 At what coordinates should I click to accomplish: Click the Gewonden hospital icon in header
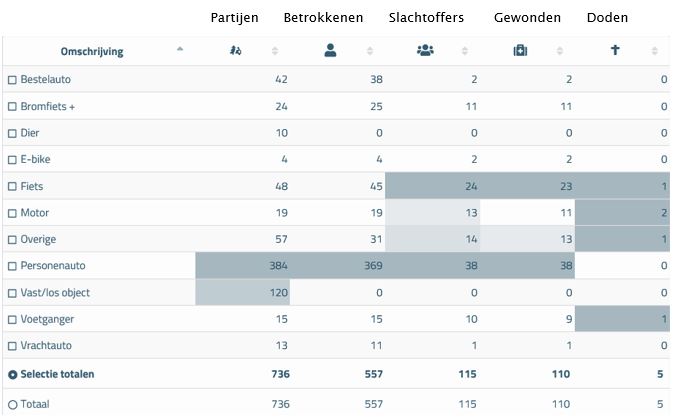[x=520, y=51]
